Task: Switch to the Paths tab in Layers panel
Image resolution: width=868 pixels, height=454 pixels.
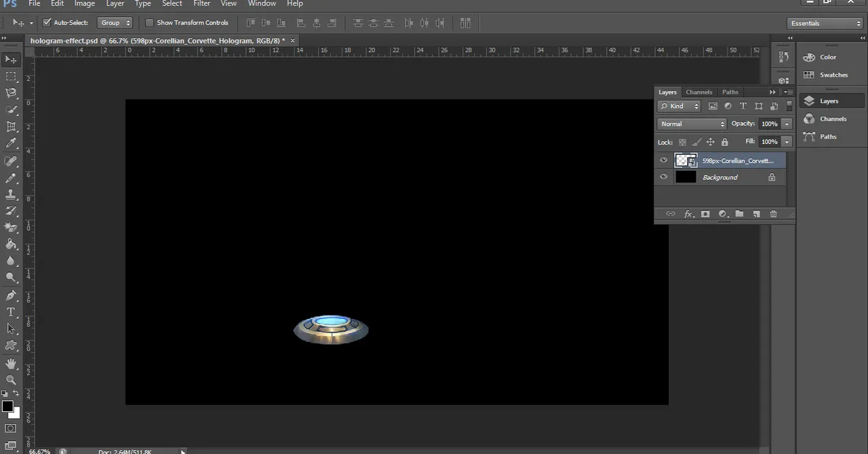Action: click(730, 92)
